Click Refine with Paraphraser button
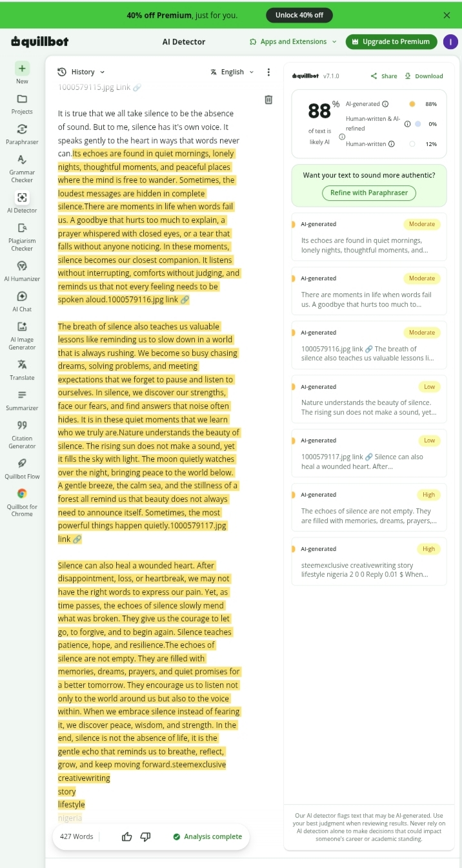This screenshot has height=868, width=462. [369, 192]
